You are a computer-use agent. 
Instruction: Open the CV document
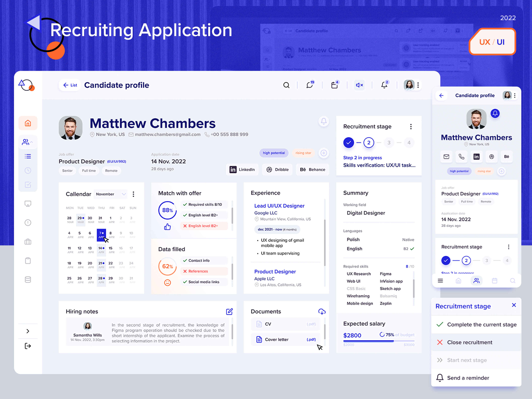(286, 324)
